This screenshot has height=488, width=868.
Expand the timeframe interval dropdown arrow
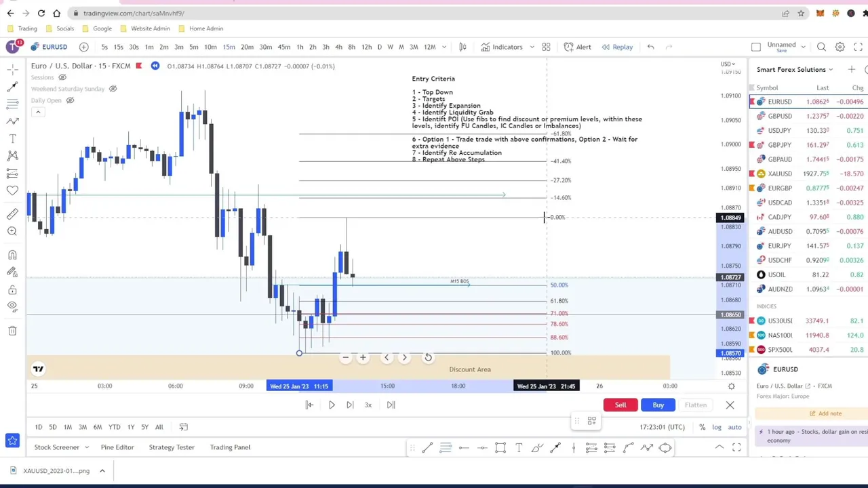[444, 47]
